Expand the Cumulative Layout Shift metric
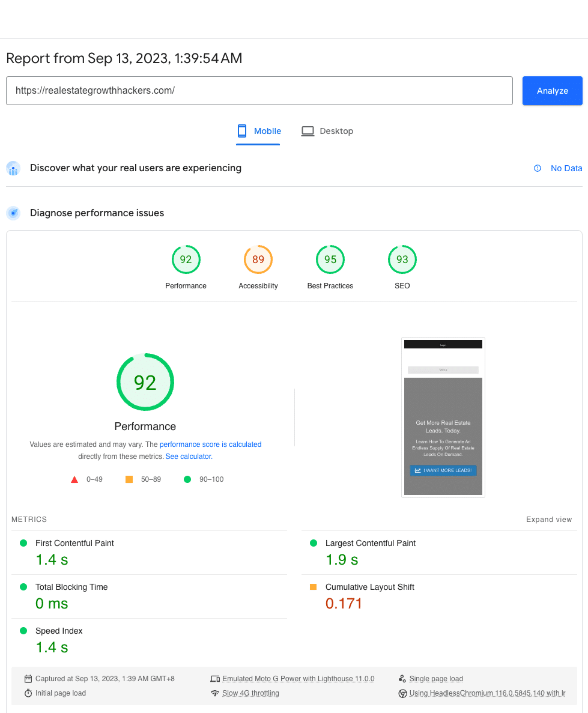The height and width of the screenshot is (713, 588). click(369, 587)
